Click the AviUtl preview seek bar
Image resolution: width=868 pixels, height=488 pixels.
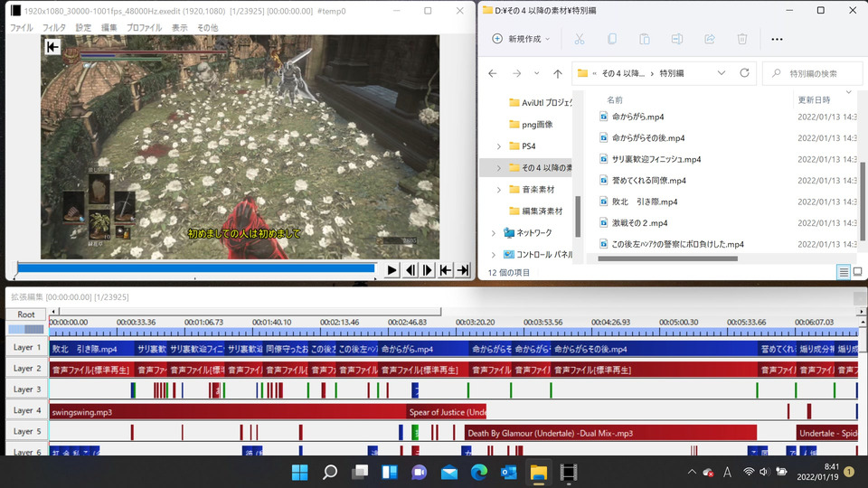[x=196, y=268]
